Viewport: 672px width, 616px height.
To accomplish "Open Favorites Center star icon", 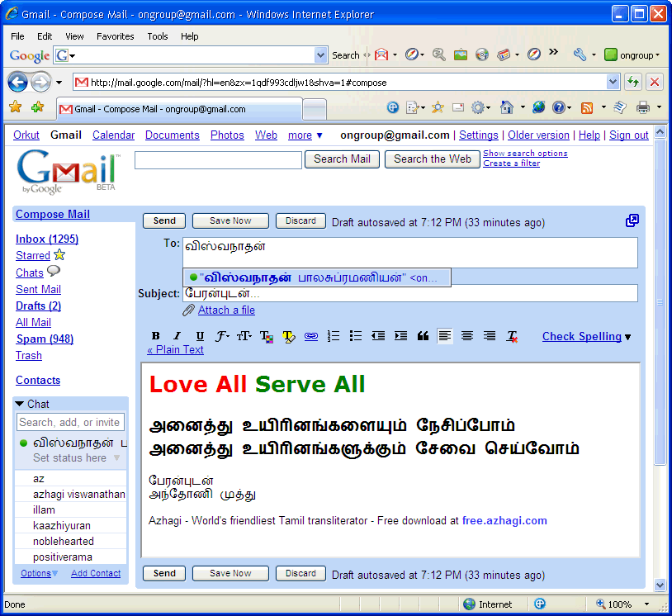I will [x=16, y=107].
